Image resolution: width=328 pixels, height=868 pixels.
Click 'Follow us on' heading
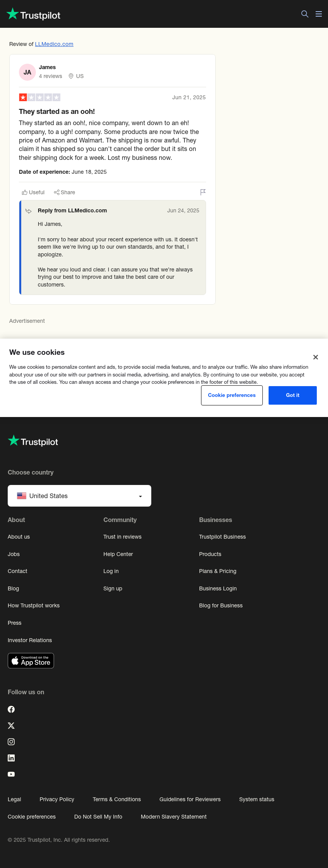point(26,692)
